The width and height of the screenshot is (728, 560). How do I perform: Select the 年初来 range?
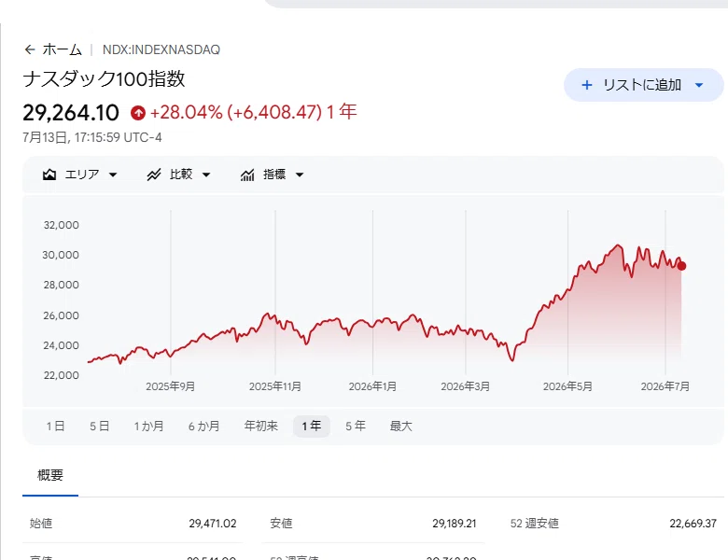click(x=261, y=426)
